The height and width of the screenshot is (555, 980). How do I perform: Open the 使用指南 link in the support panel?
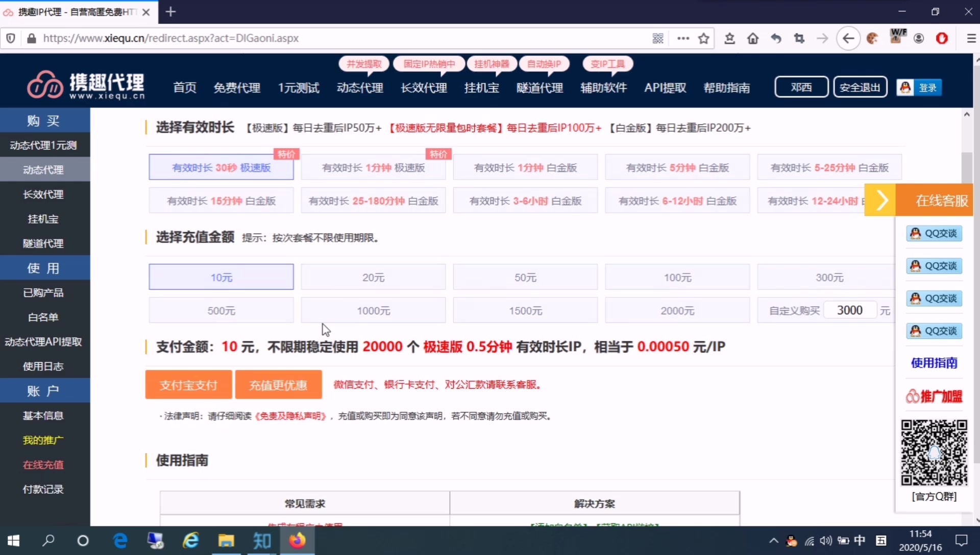coord(934,363)
